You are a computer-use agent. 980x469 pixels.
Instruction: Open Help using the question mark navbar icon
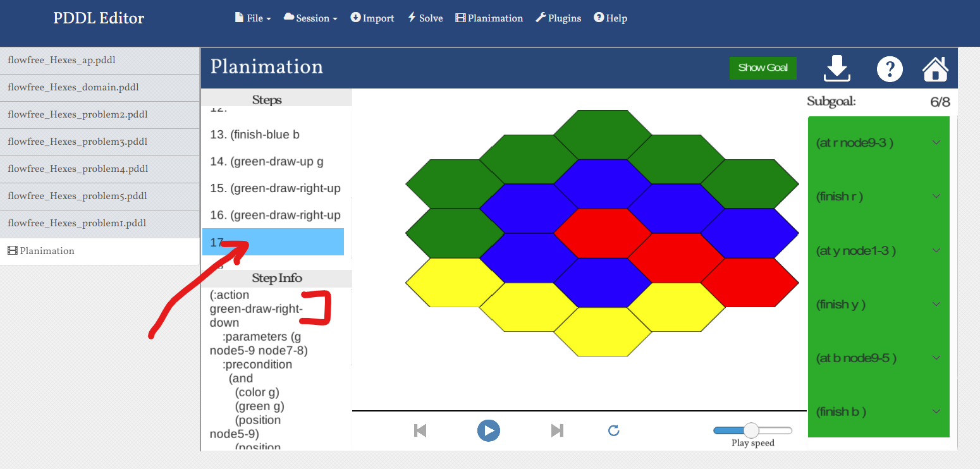pos(610,18)
